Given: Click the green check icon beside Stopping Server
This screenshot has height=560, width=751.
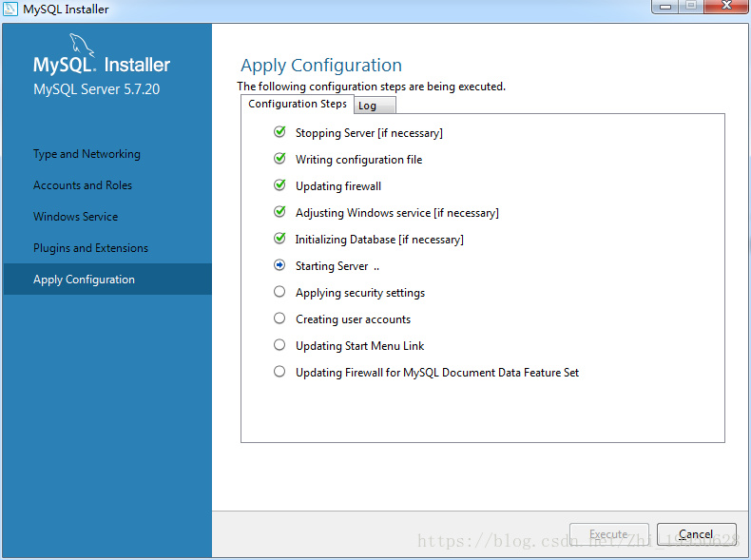Looking at the screenshot, I should 279,132.
